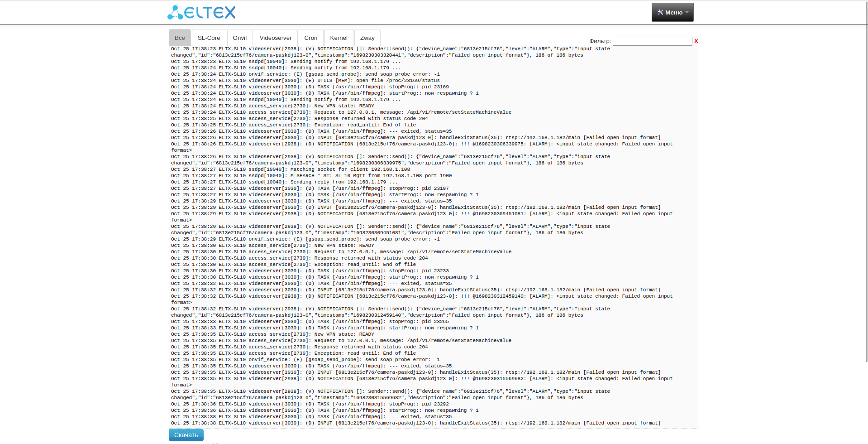Select log line 'stopProg:: pid 23265'
Screen dimensions: 868x444
[310, 322]
